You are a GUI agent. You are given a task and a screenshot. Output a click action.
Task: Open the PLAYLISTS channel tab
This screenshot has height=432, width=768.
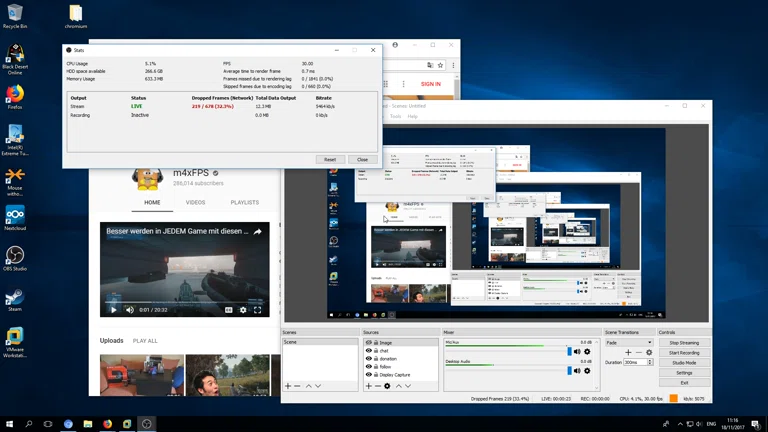[x=245, y=202]
